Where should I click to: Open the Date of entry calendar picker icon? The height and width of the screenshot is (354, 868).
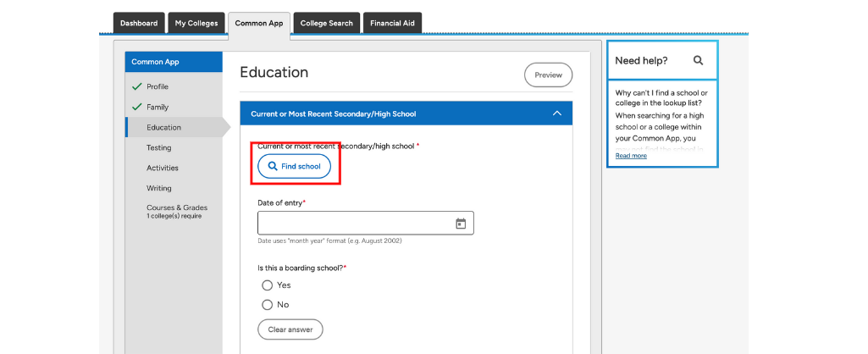click(x=461, y=224)
